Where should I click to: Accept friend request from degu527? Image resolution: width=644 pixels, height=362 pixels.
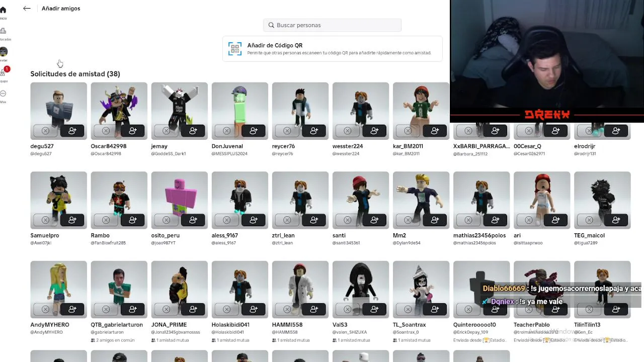[x=72, y=131]
